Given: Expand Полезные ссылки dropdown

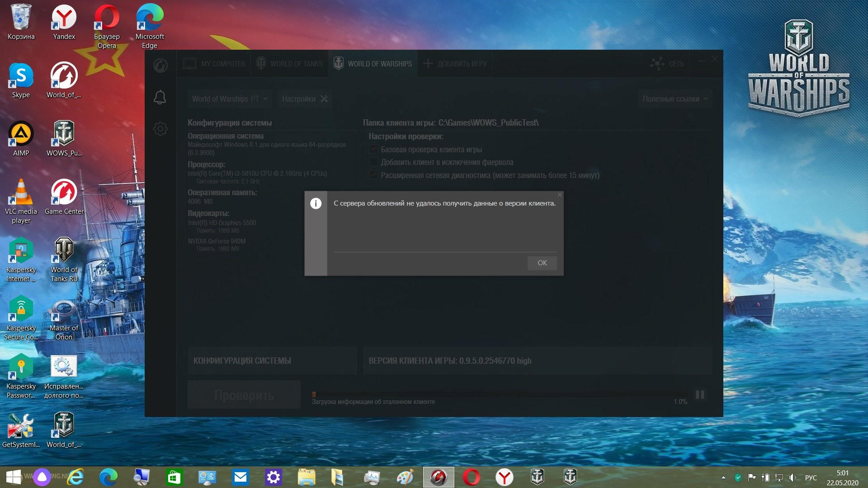Looking at the screenshot, I should tap(675, 99).
